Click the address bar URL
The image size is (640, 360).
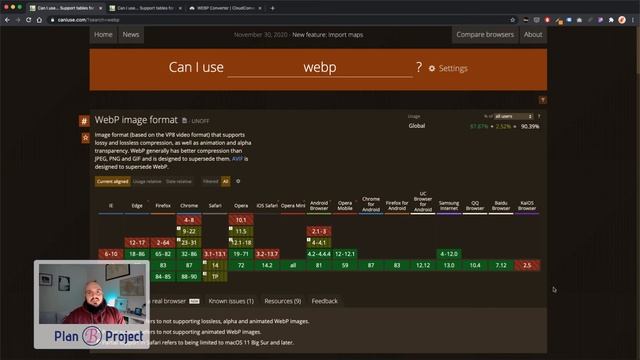pos(88,20)
